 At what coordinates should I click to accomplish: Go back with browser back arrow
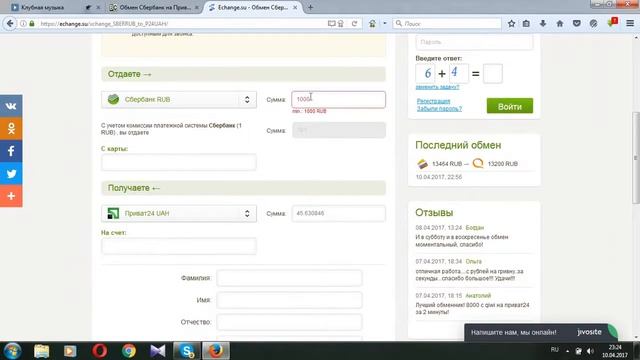point(10,24)
